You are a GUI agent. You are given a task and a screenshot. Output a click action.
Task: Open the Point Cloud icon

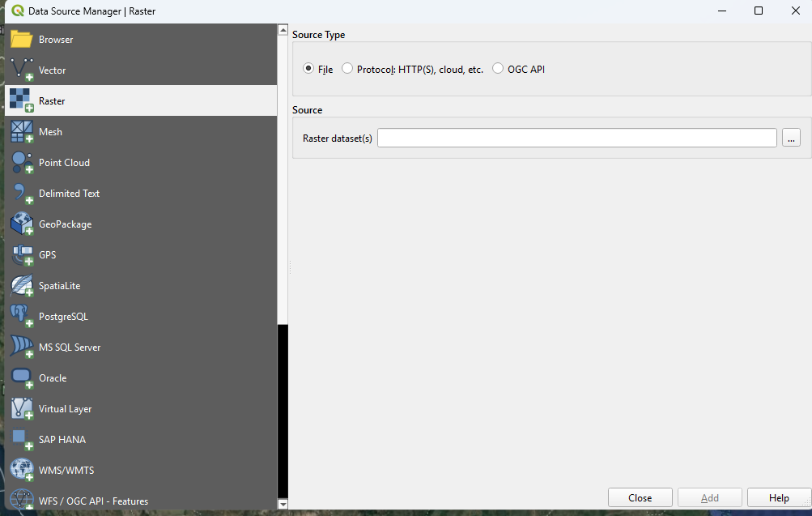pos(21,162)
